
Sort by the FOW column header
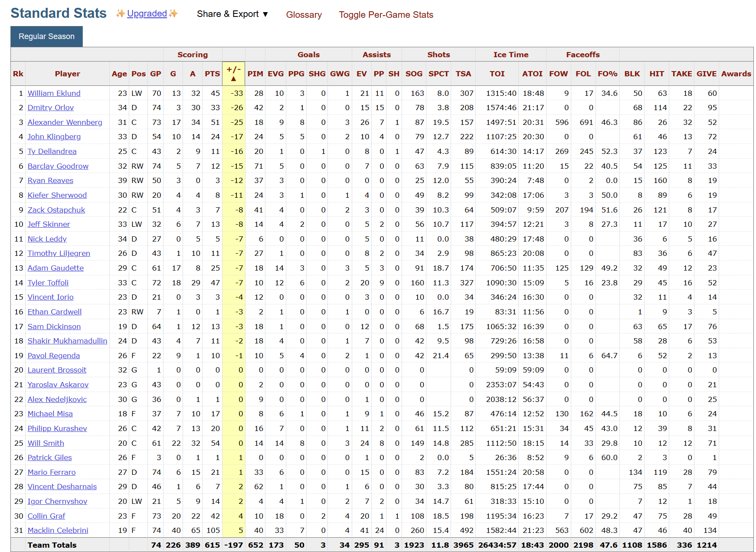click(558, 74)
